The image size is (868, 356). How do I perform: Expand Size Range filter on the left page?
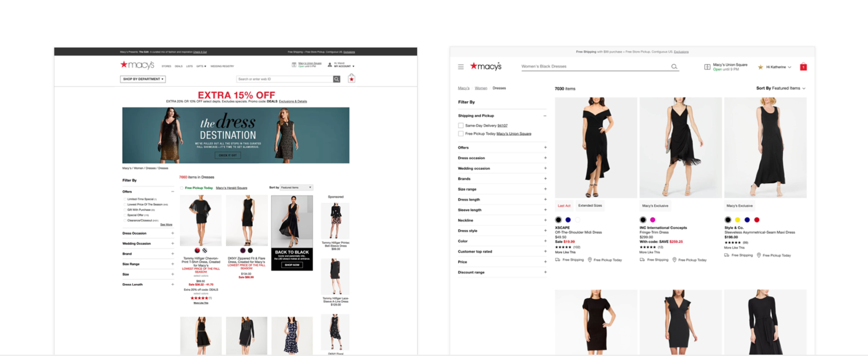(173, 264)
